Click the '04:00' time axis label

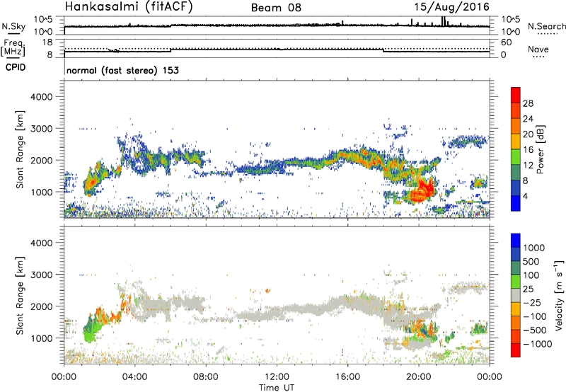[x=134, y=377]
